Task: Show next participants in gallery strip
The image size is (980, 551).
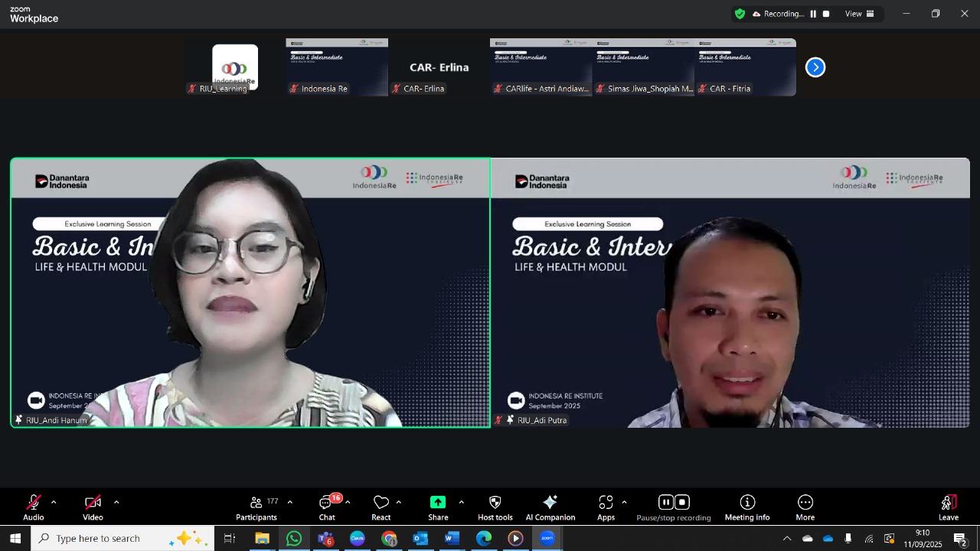Action: 815,67
